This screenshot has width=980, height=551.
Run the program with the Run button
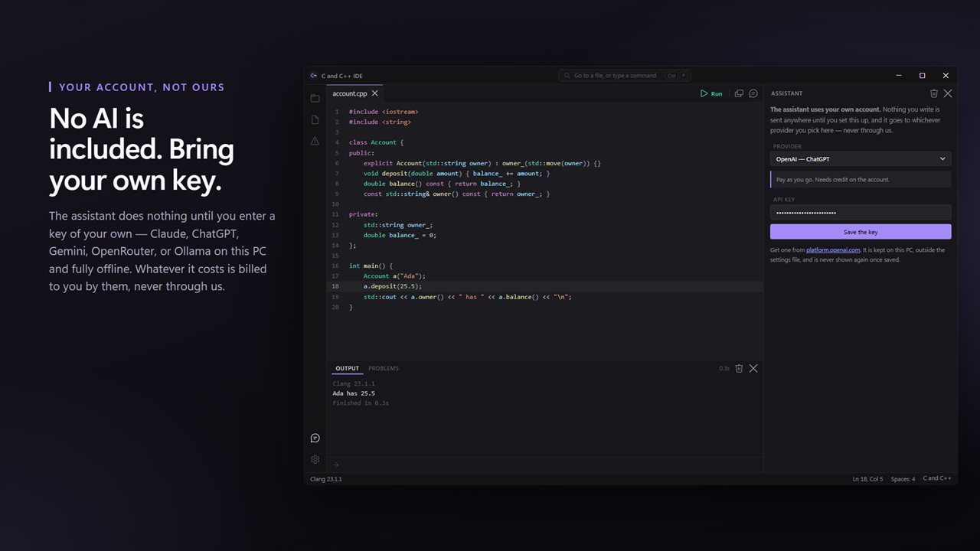click(x=711, y=93)
